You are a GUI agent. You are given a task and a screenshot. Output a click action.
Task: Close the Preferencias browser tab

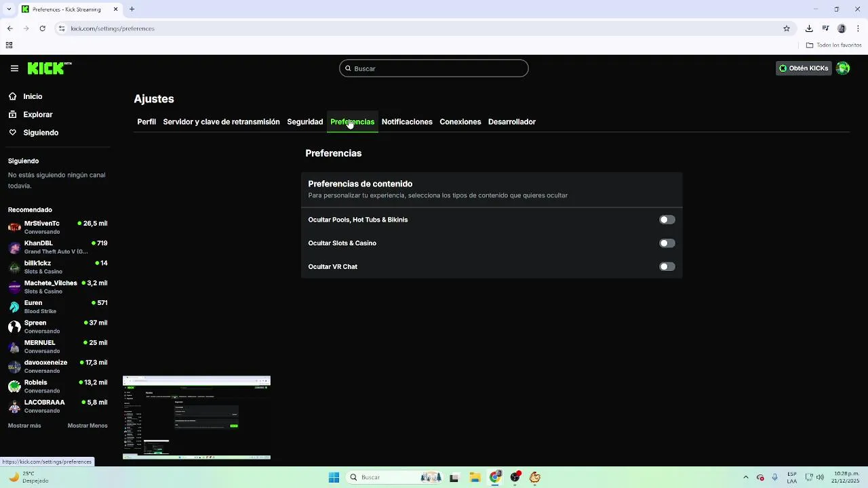click(x=115, y=9)
